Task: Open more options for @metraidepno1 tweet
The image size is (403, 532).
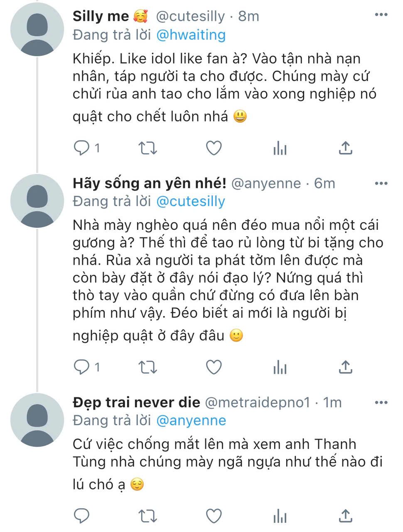Action: coord(381,402)
